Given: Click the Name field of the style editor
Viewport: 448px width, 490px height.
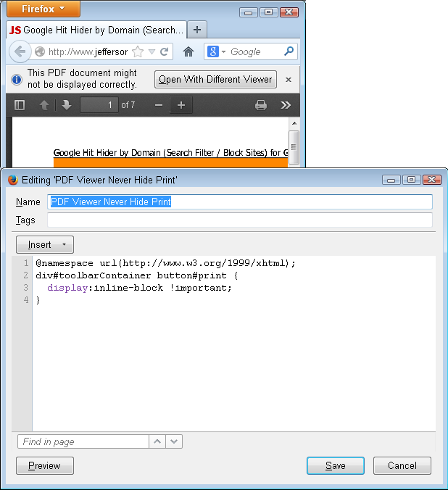Looking at the screenshot, I should 240,202.
